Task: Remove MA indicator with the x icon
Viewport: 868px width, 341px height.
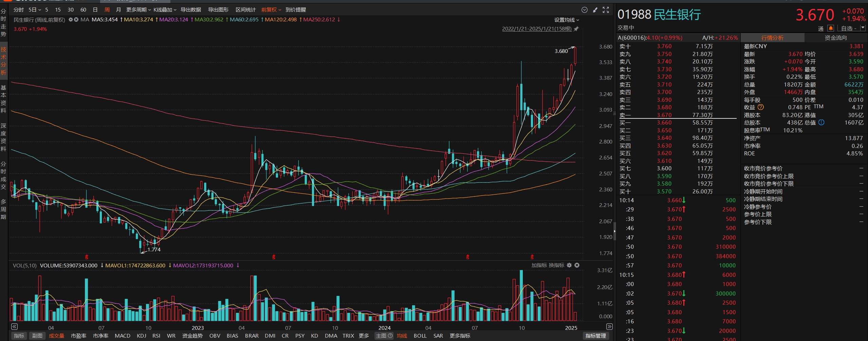Action: [x=76, y=20]
